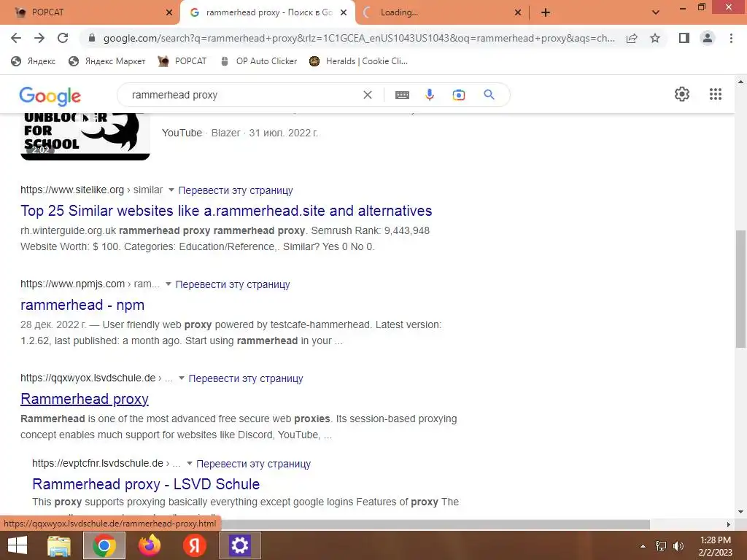Close the Loading tab
This screenshot has width=747, height=560.
[518, 13]
